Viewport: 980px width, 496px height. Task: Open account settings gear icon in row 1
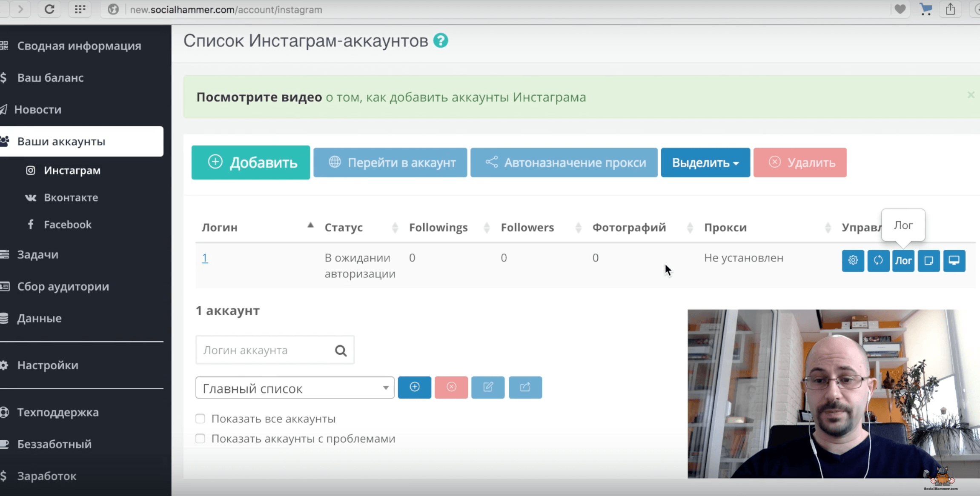pos(853,260)
